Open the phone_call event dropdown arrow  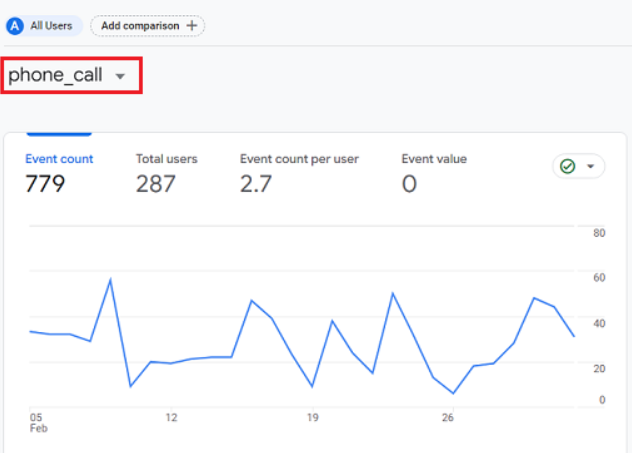120,76
